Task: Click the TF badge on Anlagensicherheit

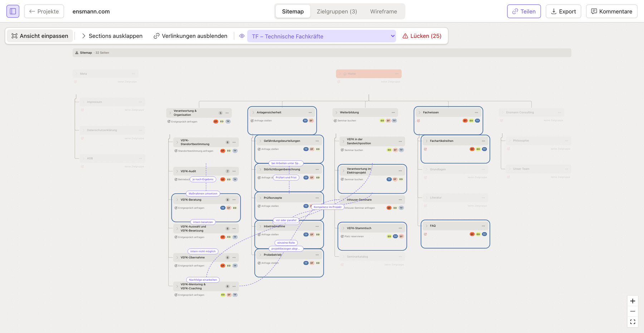Action: 305,121
